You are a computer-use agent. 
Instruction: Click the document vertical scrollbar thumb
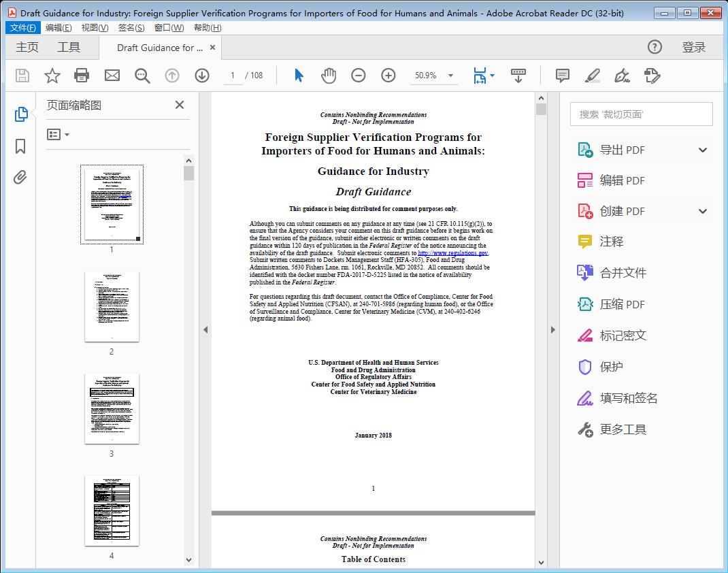(541, 110)
